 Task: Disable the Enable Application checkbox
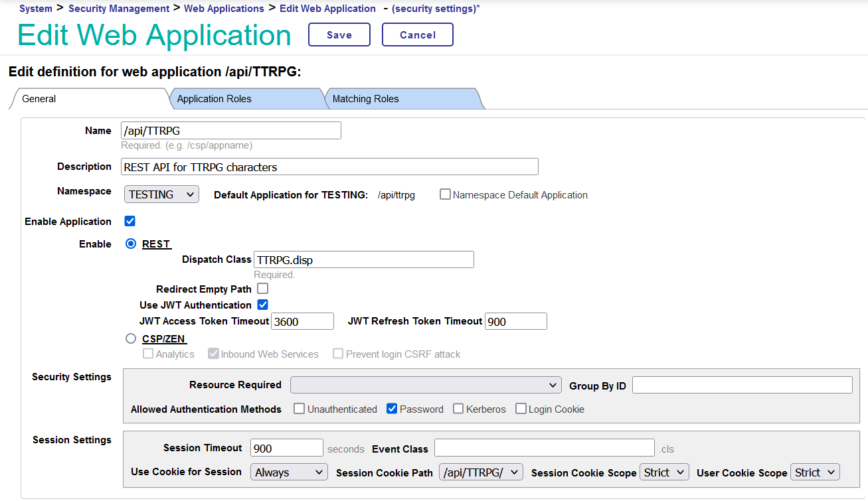click(x=130, y=220)
